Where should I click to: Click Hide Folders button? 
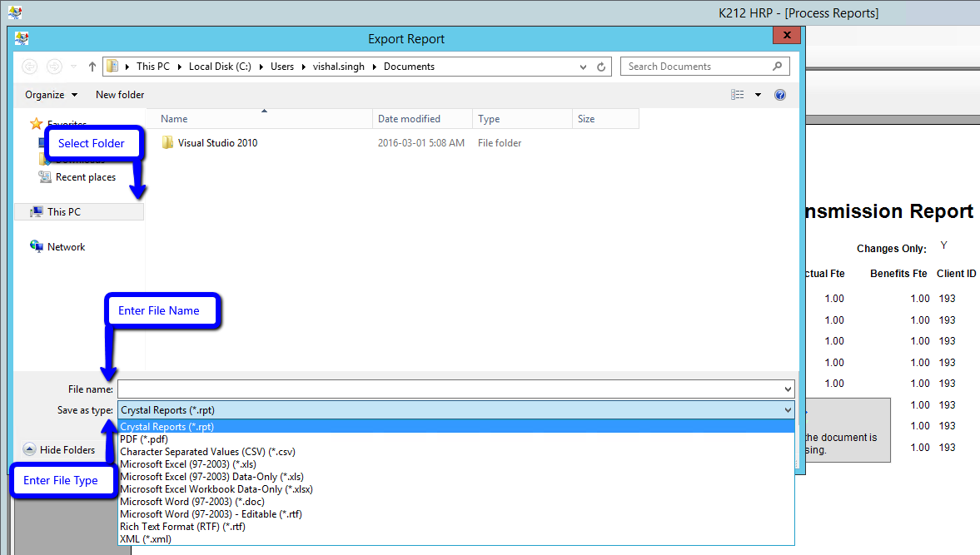(x=59, y=450)
